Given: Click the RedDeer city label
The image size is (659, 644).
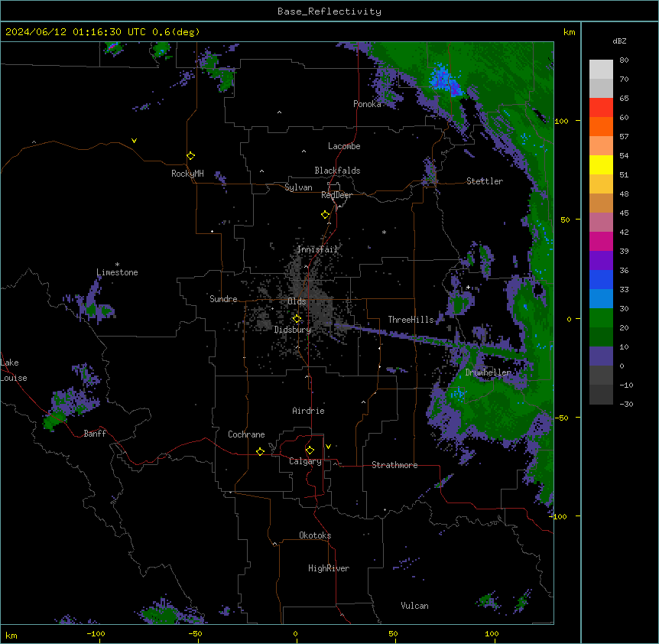Looking at the screenshot, I should pyautogui.click(x=336, y=195).
